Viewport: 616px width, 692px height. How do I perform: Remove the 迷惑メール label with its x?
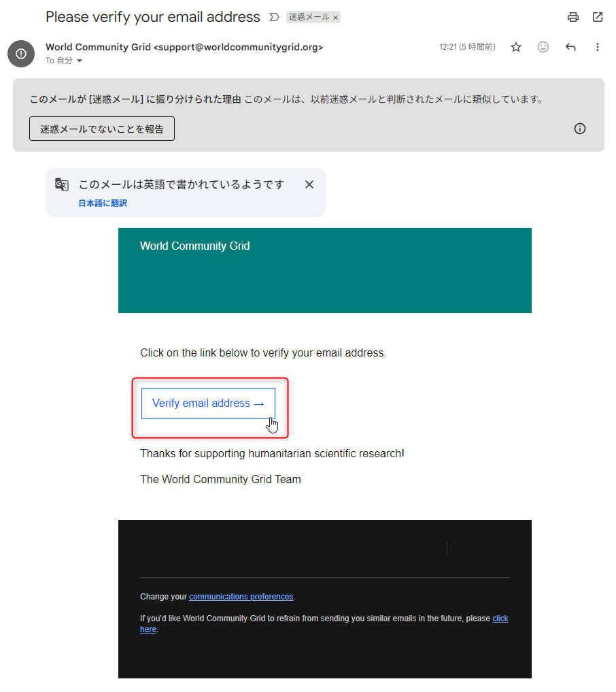pos(336,18)
